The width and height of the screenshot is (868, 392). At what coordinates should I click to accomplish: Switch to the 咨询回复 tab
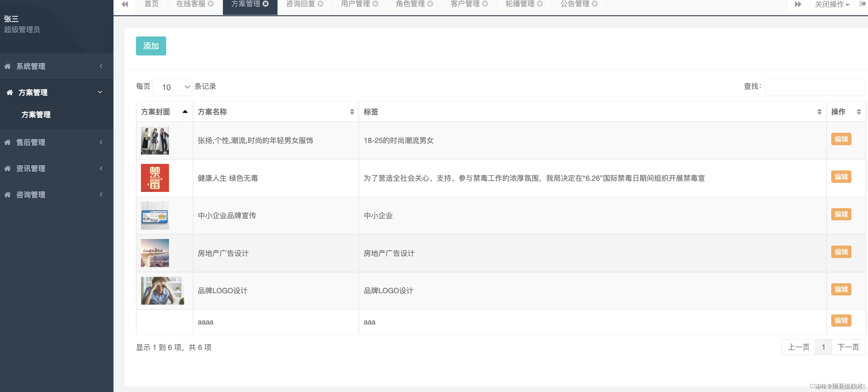pos(300,4)
